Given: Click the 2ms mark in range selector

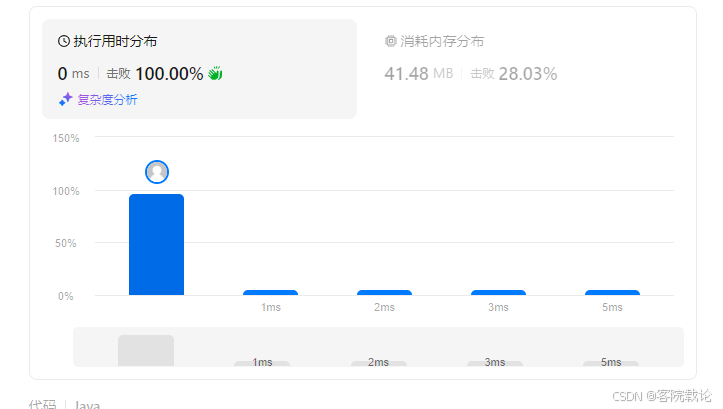Looking at the screenshot, I should pyautogui.click(x=378, y=363).
